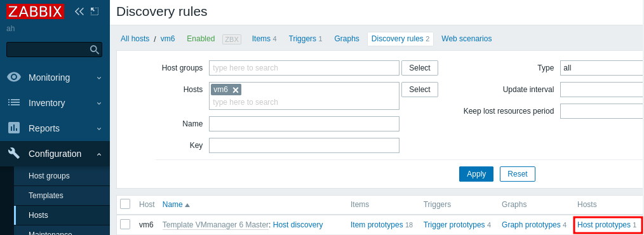Open Trigger prototypes link

point(454,225)
